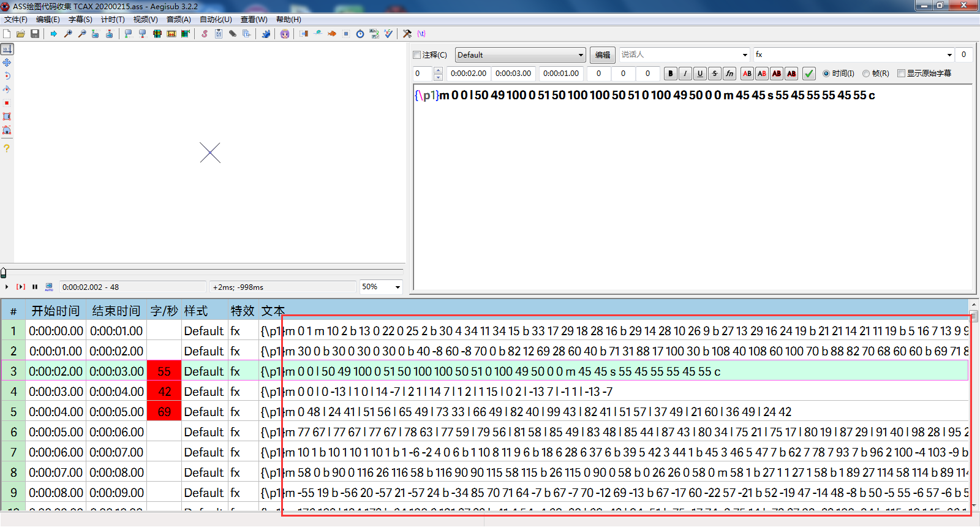Click the New subtitles file icon
This screenshot has width=980, height=527.
(x=7, y=34)
